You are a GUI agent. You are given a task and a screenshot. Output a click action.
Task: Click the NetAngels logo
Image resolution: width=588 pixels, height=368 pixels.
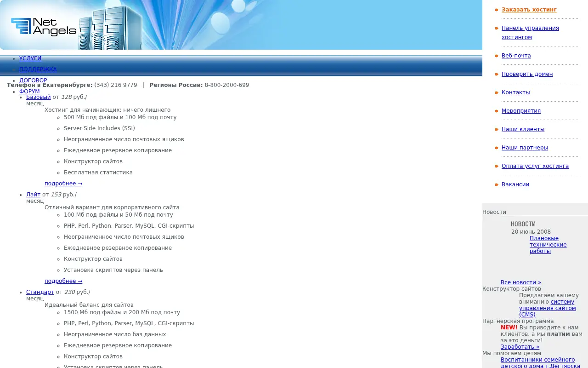coord(44,27)
